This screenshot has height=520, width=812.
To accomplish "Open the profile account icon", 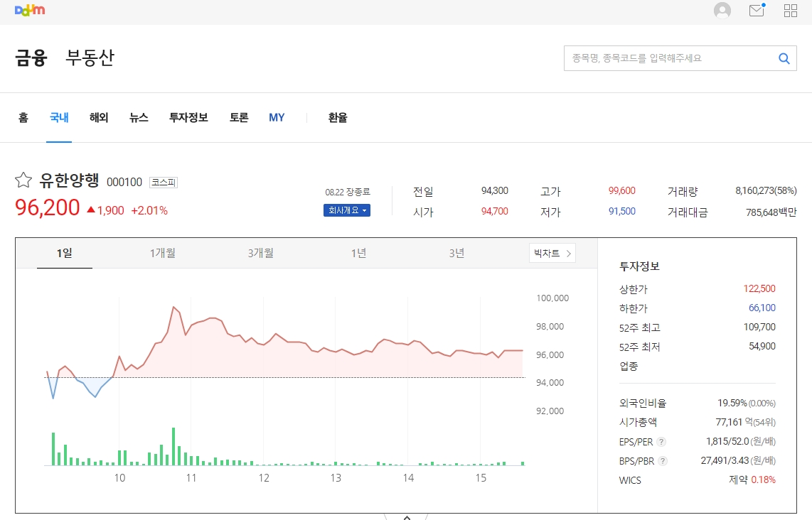I will (x=722, y=11).
